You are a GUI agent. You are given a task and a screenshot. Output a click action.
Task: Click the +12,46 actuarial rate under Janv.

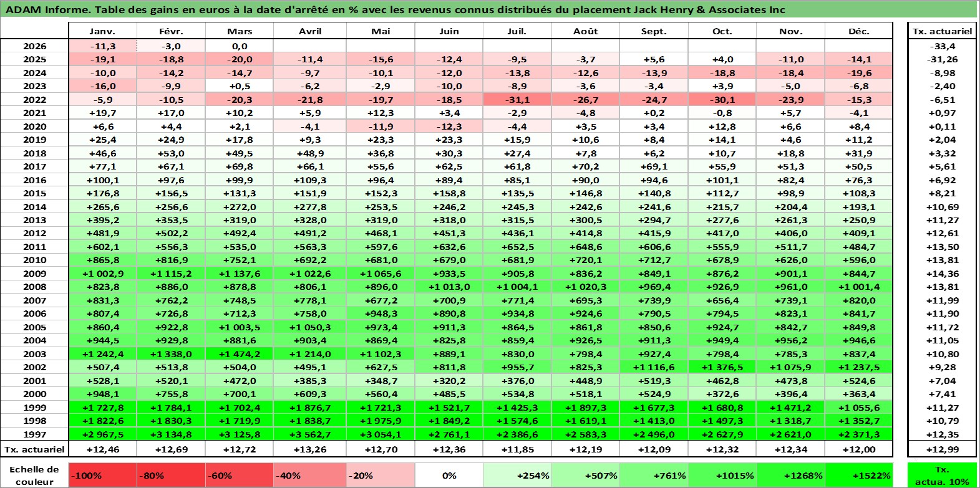pos(102,449)
